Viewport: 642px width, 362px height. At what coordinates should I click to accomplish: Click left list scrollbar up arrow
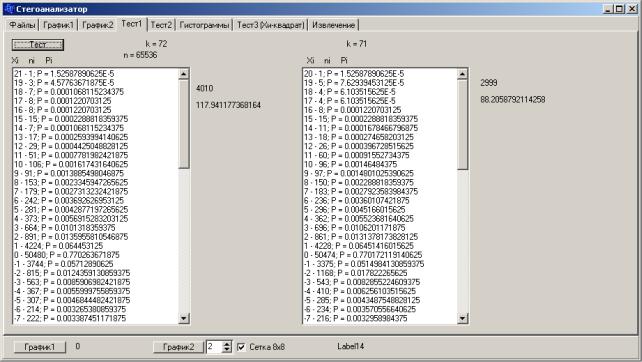click(x=184, y=74)
